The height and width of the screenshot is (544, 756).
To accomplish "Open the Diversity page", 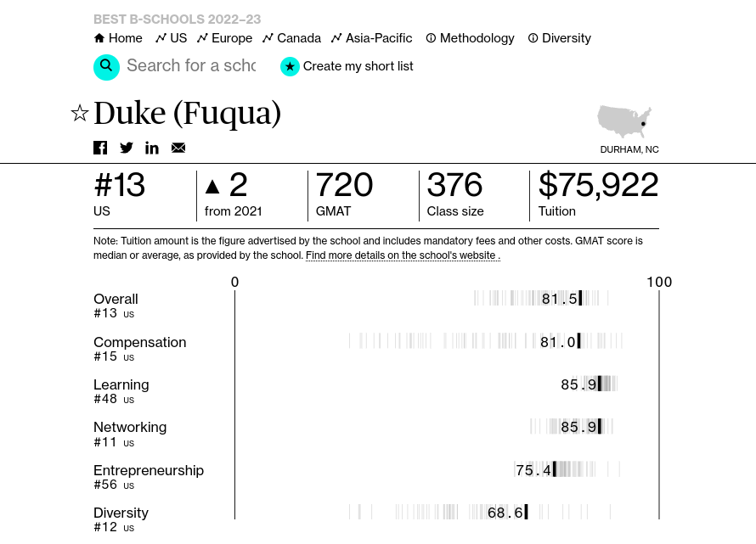I will [x=559, y=38].
